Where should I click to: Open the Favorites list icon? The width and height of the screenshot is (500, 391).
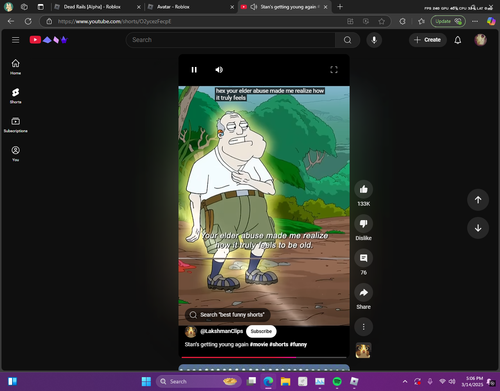click(421, 21)
